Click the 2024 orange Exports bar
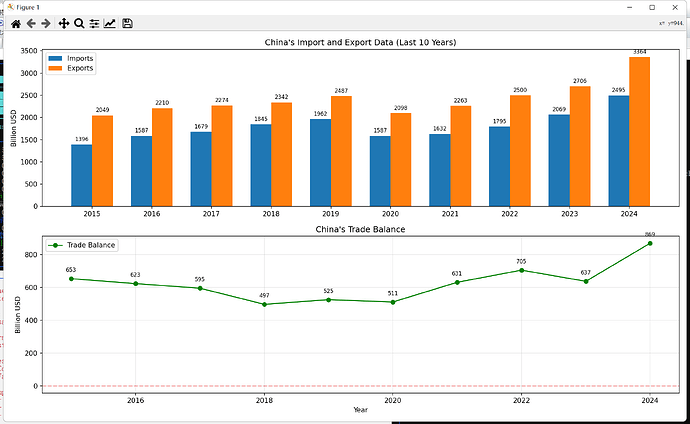The height and width of the screenshot is (424, 690). [x=639, y=132]
